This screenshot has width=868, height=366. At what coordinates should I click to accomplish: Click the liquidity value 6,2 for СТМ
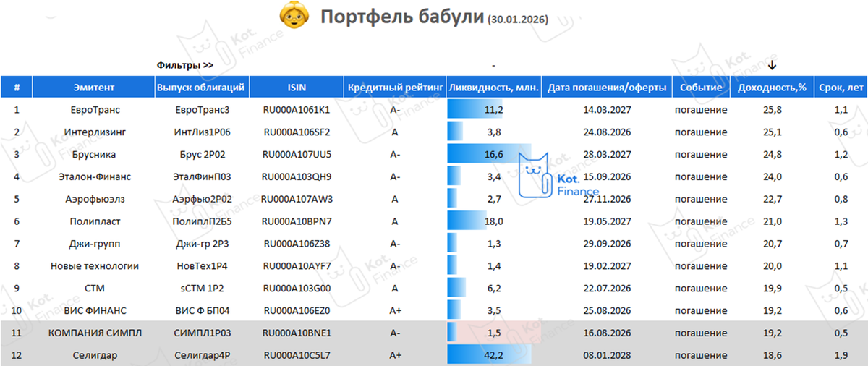[x=495, y=288]
